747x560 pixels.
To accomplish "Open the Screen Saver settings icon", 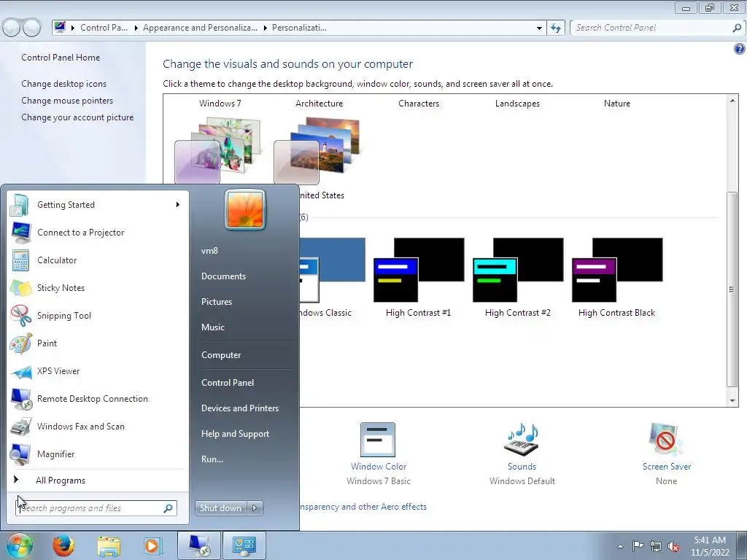I will tap(666, 440).
